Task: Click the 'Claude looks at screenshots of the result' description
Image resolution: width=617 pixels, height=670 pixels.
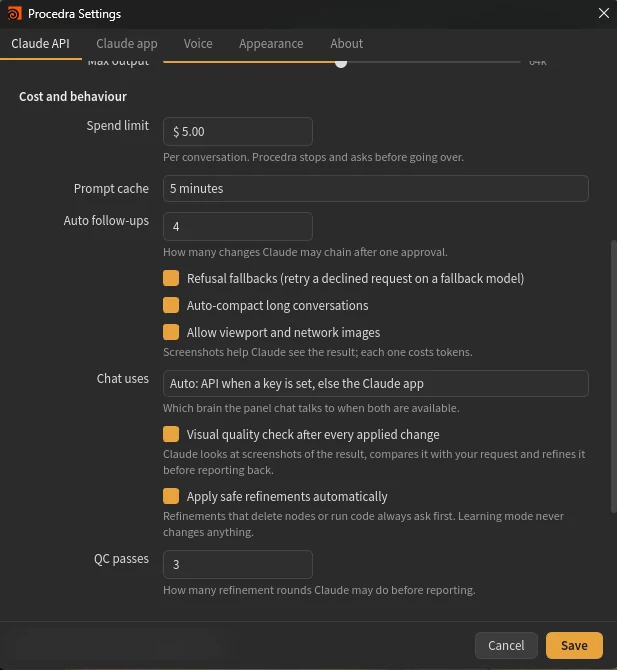Action: coord(374,462)
